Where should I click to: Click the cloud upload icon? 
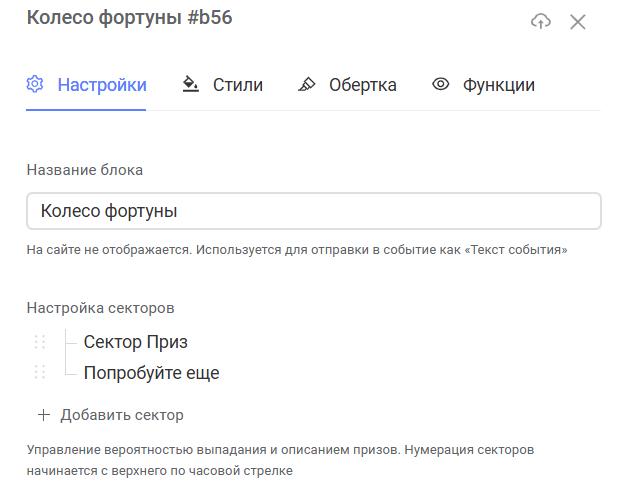pos(541,21)
